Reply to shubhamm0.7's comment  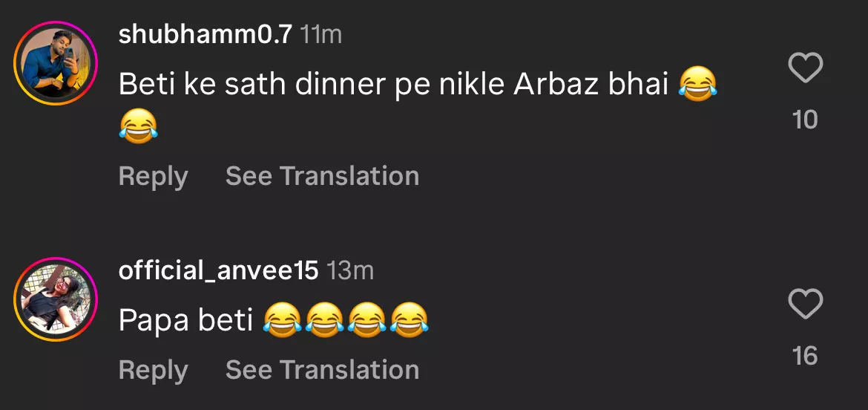(153, 176)
